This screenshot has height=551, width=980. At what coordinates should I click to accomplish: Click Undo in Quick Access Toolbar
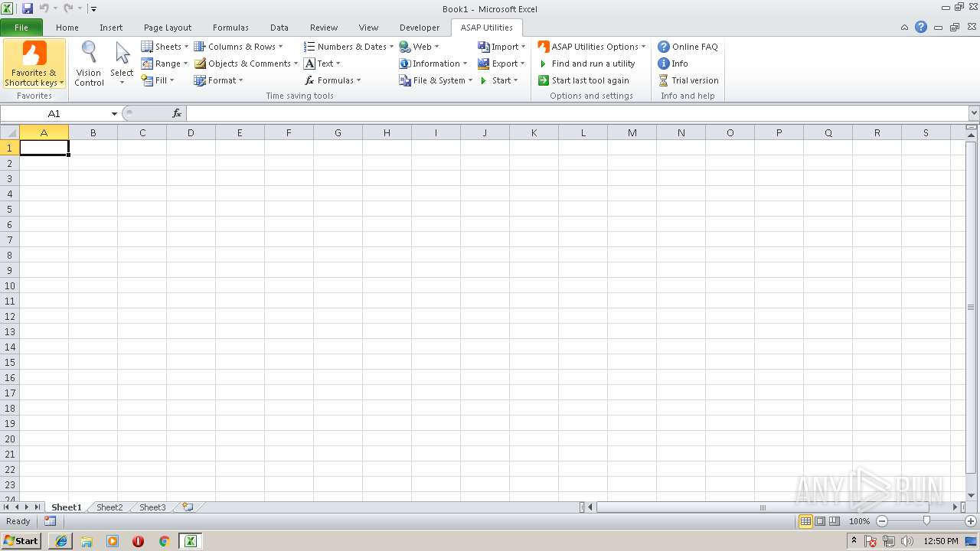44,8
